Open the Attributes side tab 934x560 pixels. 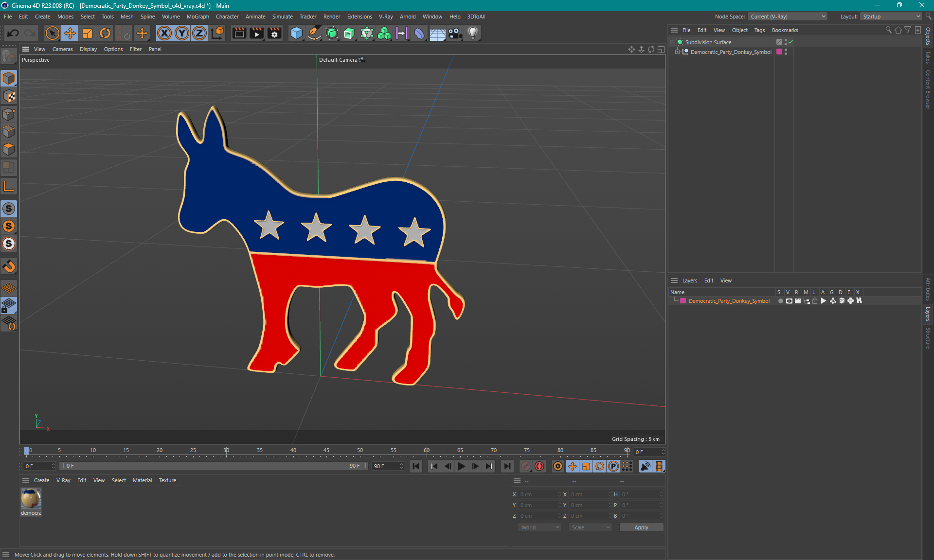coord(928,289)
